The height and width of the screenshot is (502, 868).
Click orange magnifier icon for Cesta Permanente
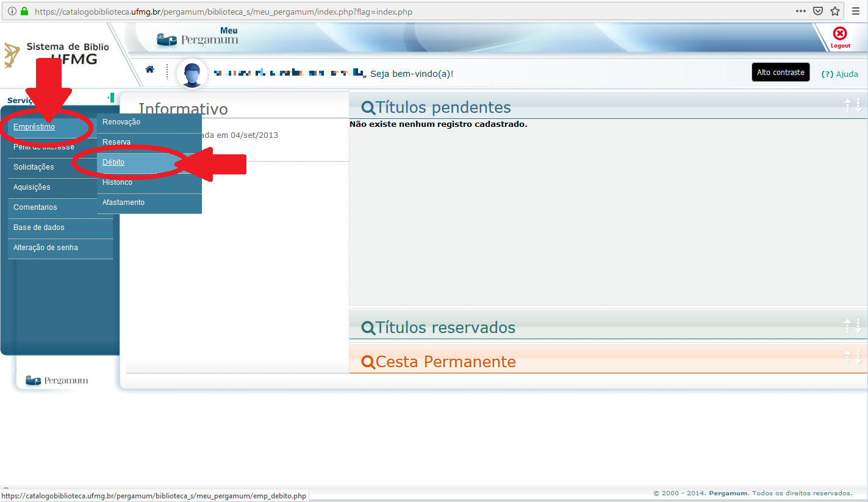click(368, 362)
